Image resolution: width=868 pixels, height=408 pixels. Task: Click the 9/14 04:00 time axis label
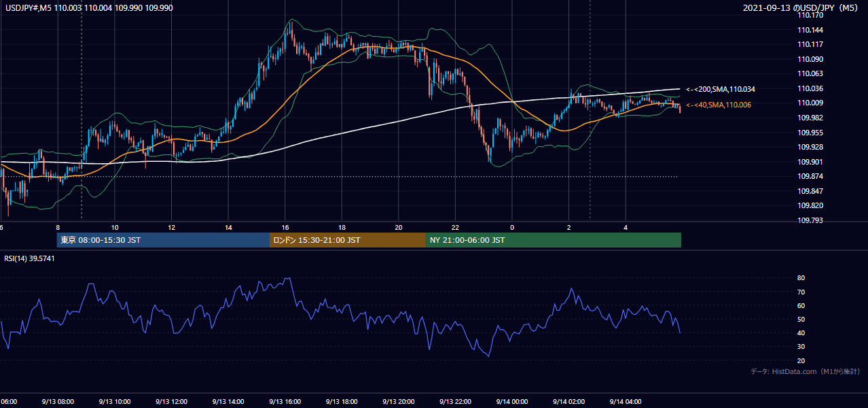(626, 402)
